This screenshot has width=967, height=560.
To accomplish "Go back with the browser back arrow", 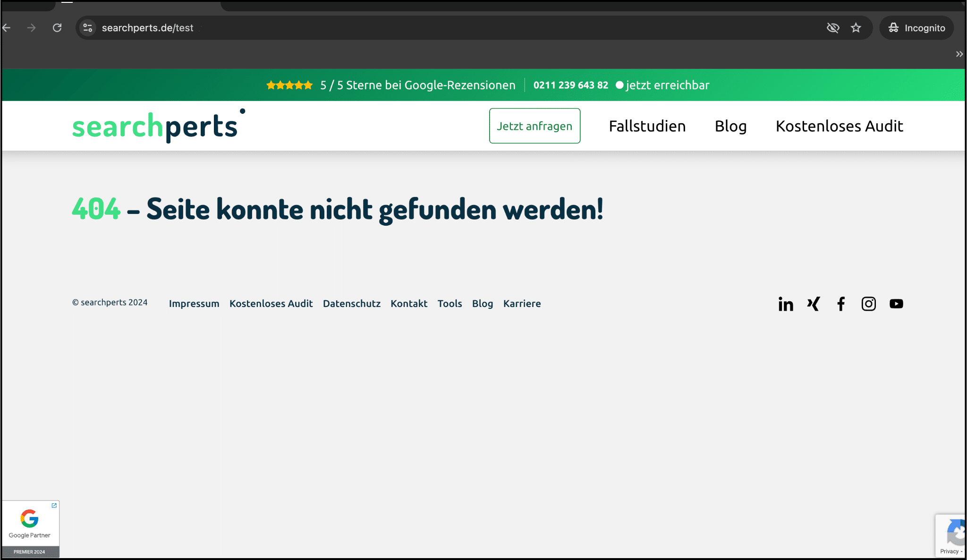I will 7,28.
